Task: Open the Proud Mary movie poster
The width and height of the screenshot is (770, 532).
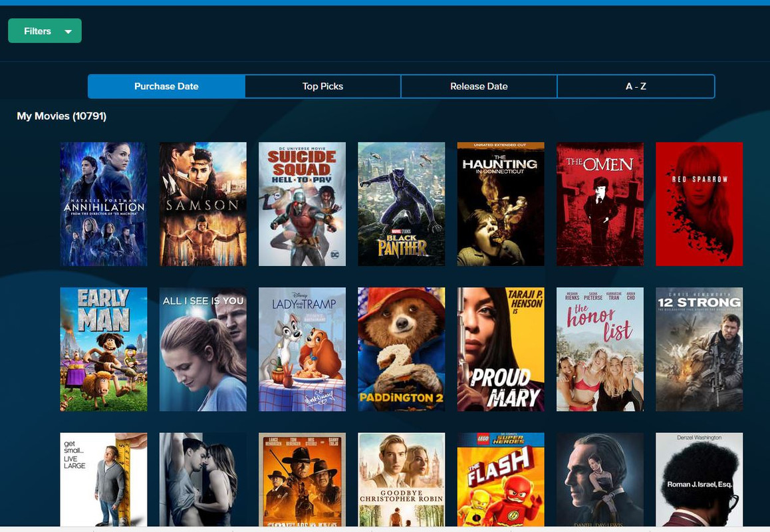Action: point(501,349)
